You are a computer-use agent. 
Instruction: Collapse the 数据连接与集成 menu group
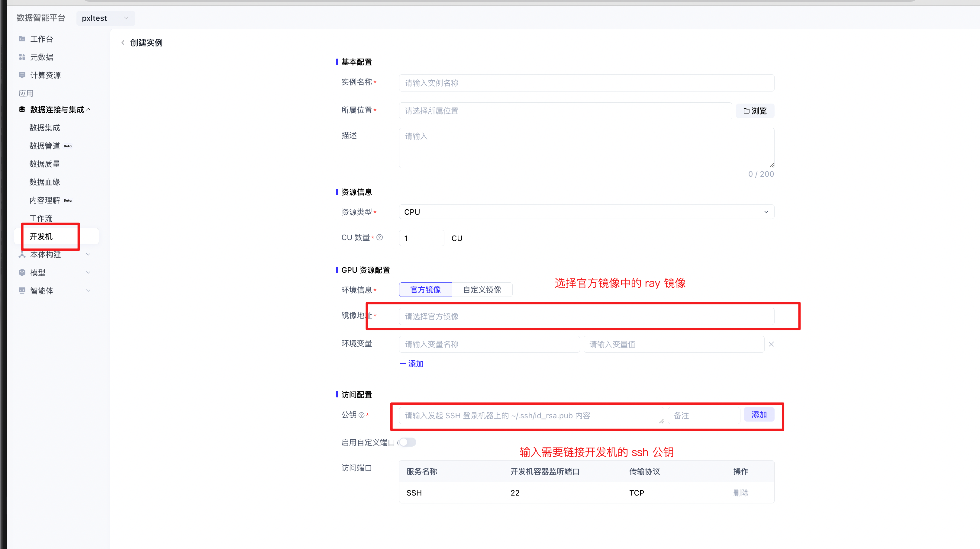click(x=89, y=110)
